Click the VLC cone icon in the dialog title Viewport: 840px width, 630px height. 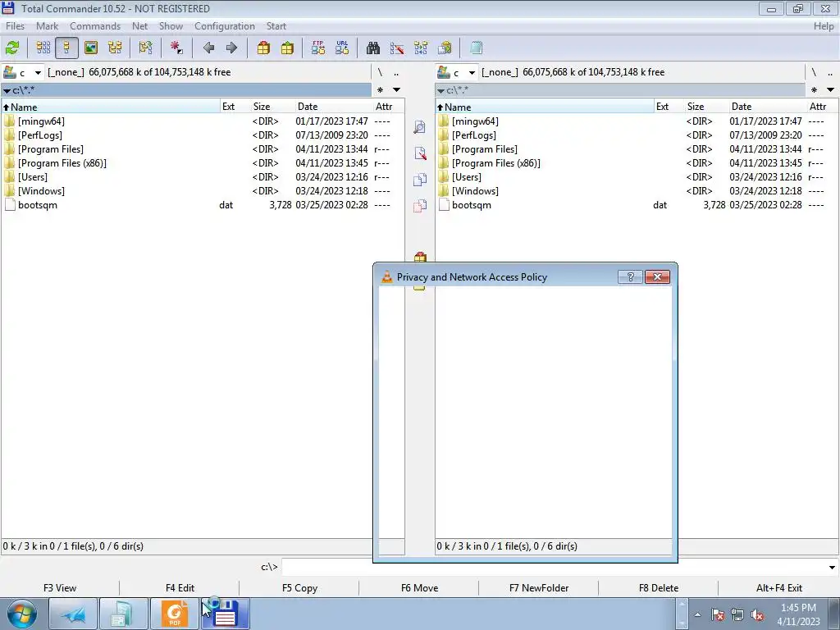pos(386,277)
